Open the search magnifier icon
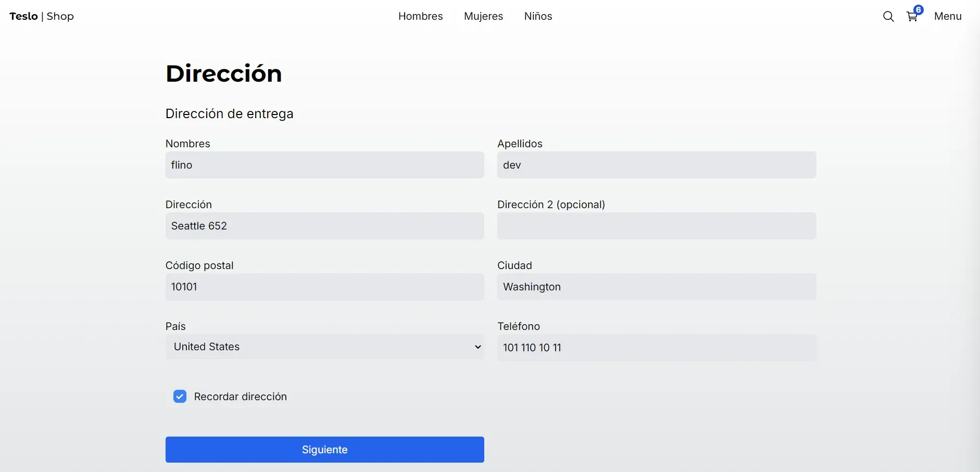The height and width of the screenshot is (472, 980). click(x=888, y=17)
